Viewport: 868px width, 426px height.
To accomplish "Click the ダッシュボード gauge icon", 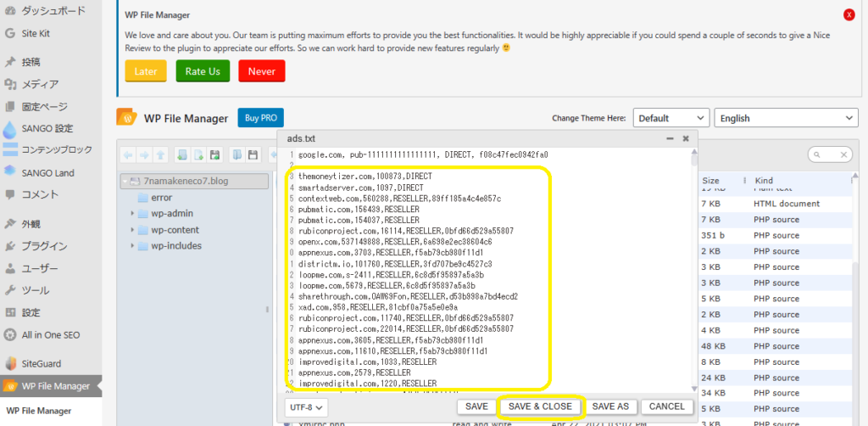I will pos(9,10).
